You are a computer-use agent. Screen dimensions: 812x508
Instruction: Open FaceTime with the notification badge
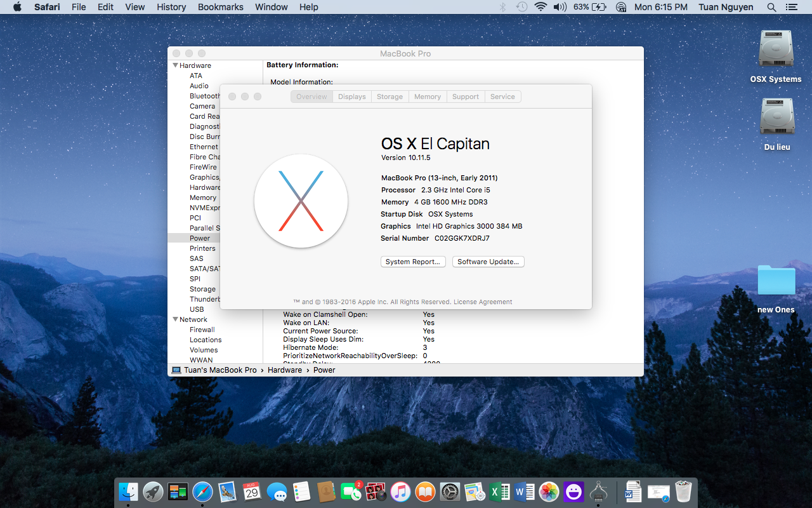(351, 491)
